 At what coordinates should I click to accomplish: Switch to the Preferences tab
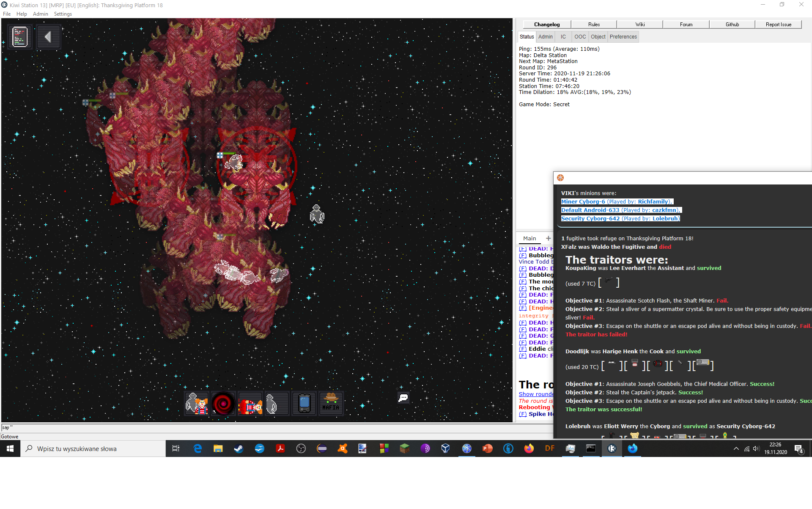pyautogui.click(x=623, y=37)
